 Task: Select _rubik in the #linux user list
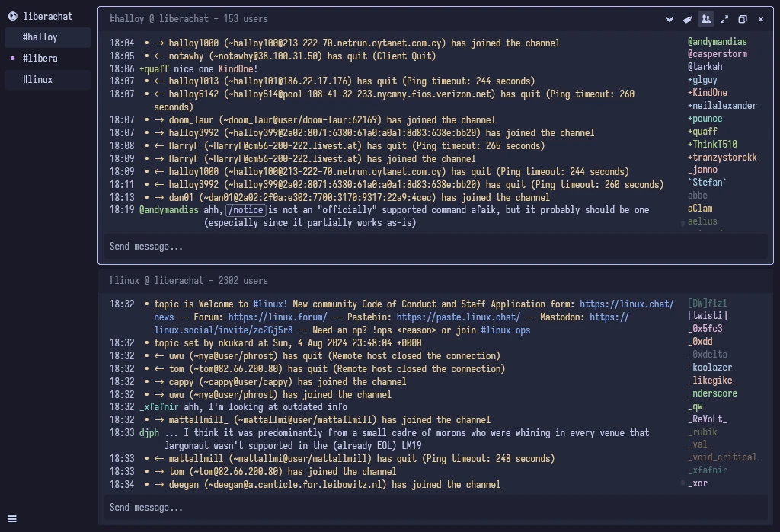[x=702, y=432]
